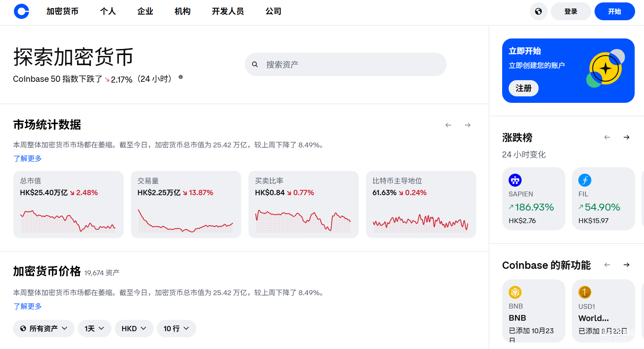644x349 pixels.
Task: Click the info icon beside 24 小时
Action: point(181,77)
